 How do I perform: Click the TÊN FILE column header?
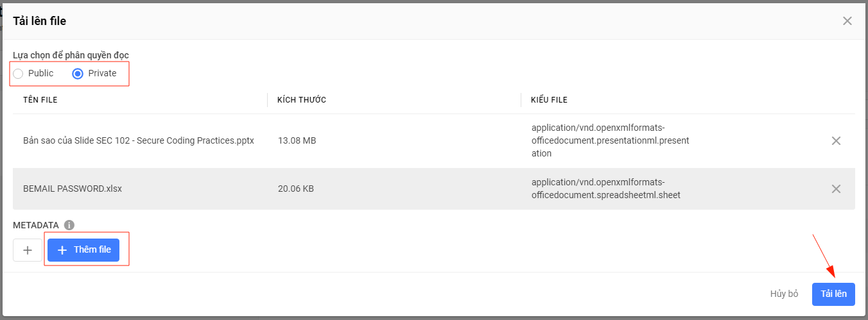40,100
